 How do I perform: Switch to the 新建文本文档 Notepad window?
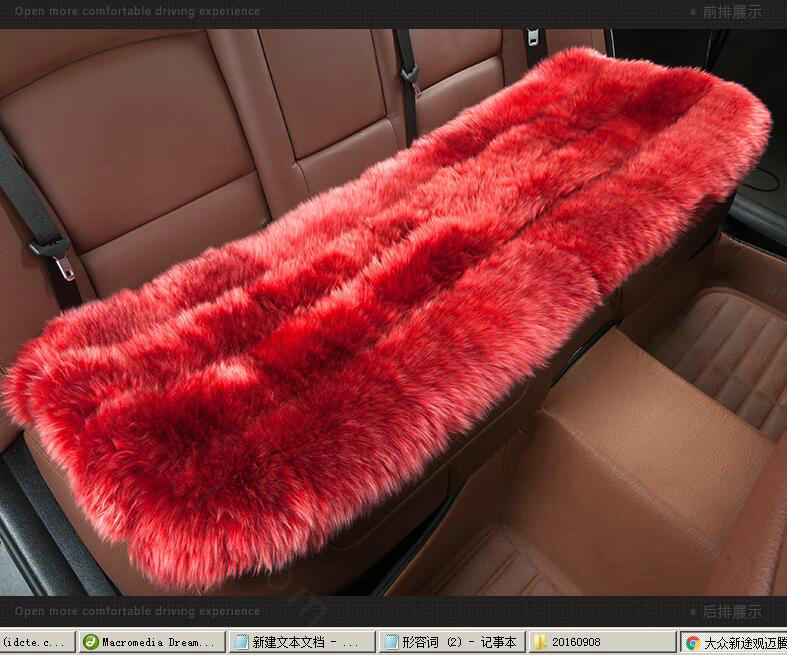coord(303,642)
